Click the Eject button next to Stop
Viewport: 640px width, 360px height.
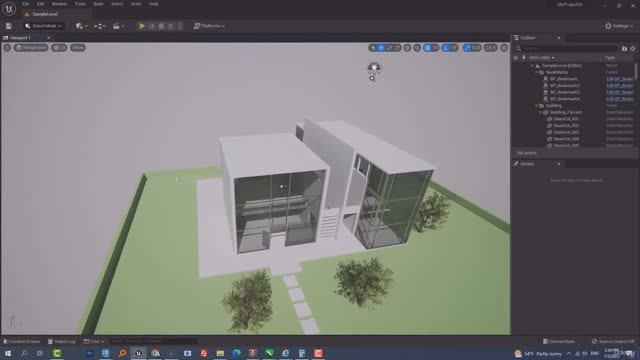pos(171,26)
